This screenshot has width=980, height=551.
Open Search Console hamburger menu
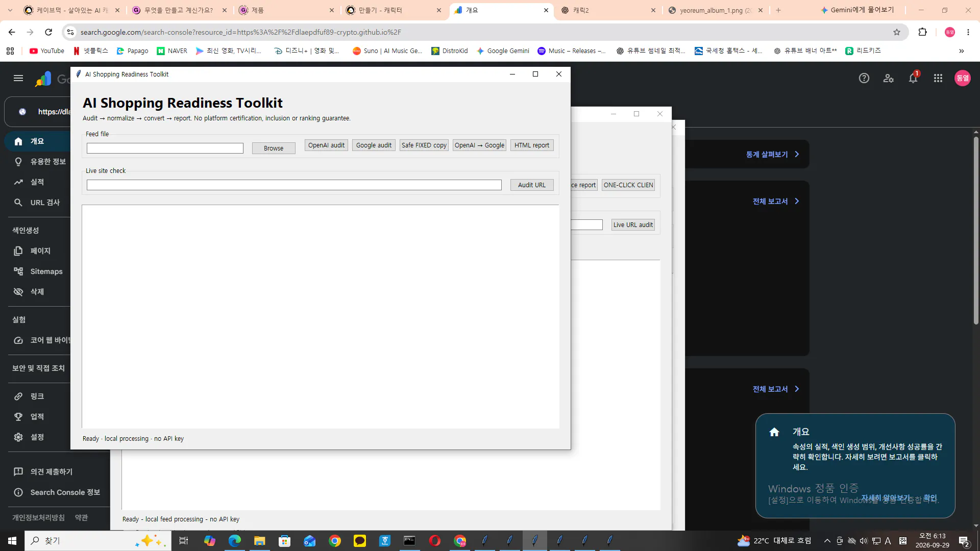[18, 78]
